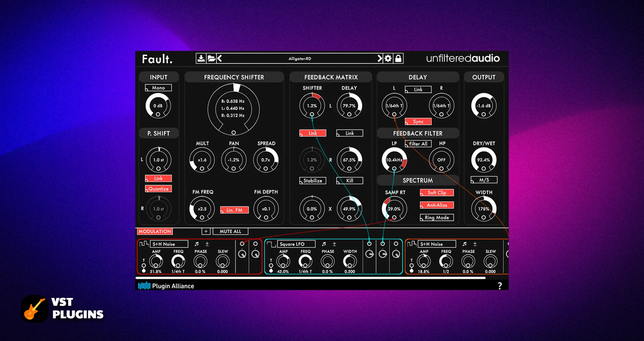This screenshot has height=341, width=644.
Task: Click the MULT knob showing x1.6
Action: pyautogui.click(x=202, y=160)
